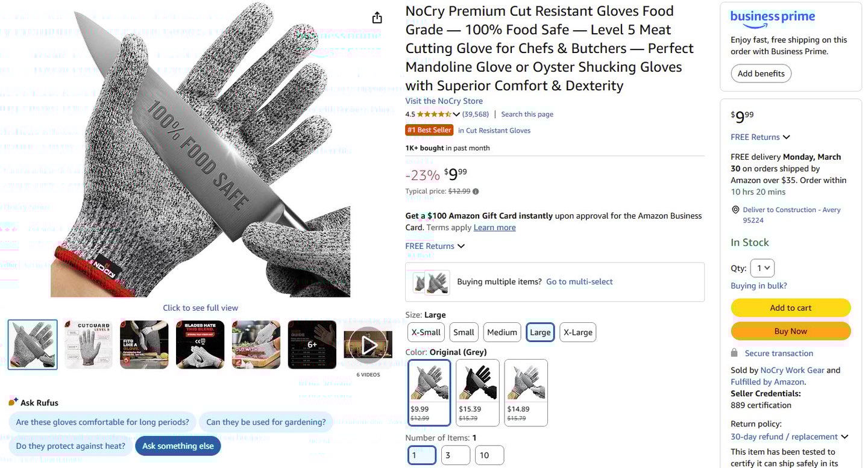Screen dimensions: 868x468
Task: Click the info icon beside typical price
Action: point(476,192)
